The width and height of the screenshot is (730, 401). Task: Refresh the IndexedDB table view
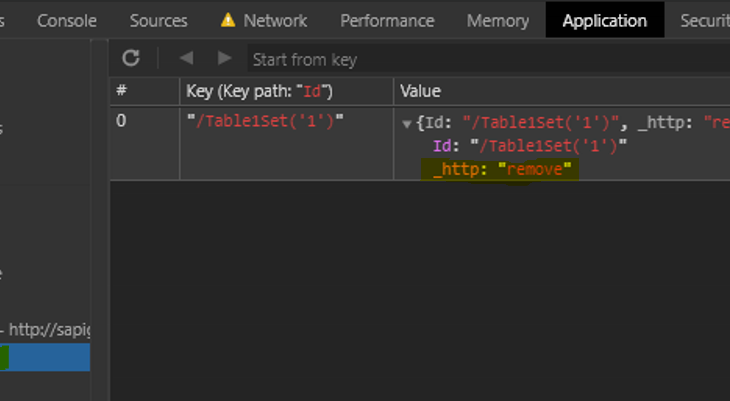tap(131, 58)
